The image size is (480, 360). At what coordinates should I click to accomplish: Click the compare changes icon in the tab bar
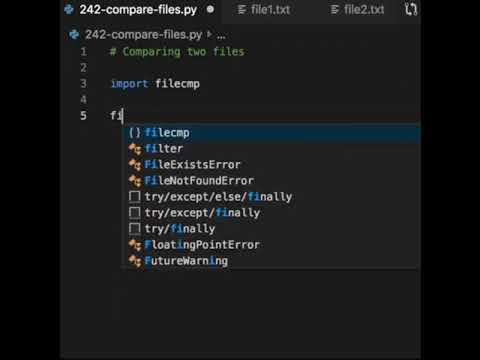(x=411, y=9)
